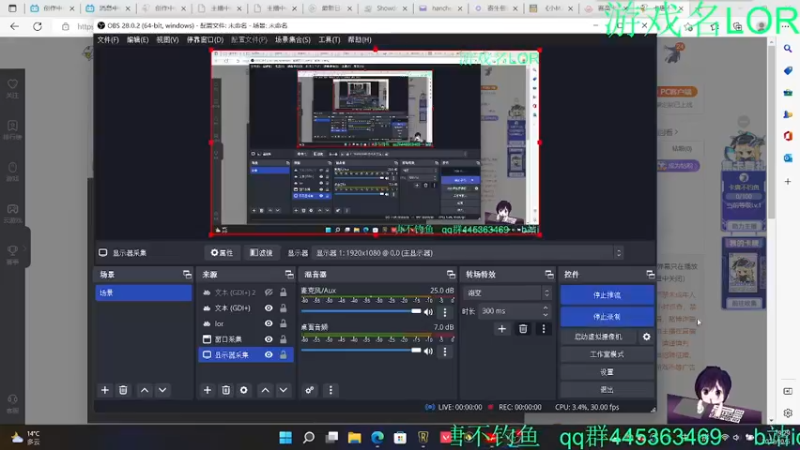The height and width of the screenshot is (450, 800).
Task: Open the 文件(F) menu
Action: pyautogui.click(x=108, y=40)
